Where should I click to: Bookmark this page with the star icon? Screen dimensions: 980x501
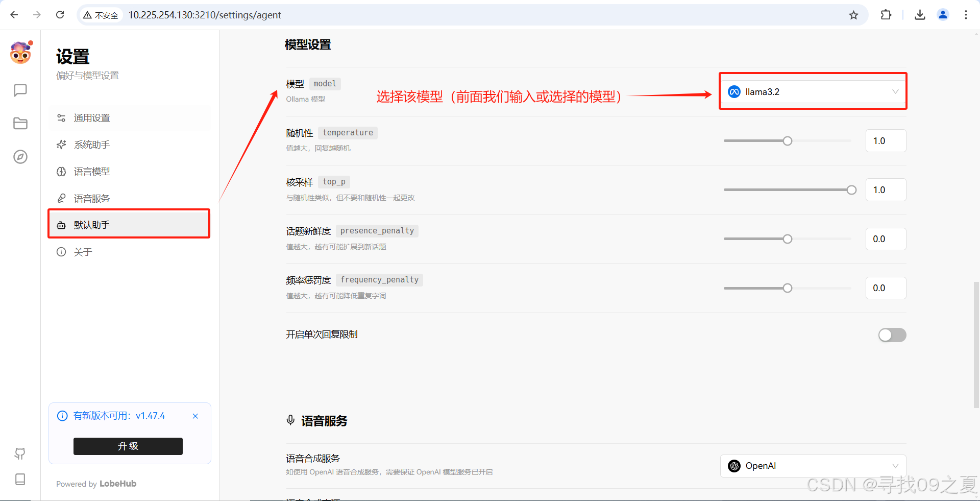853,15
